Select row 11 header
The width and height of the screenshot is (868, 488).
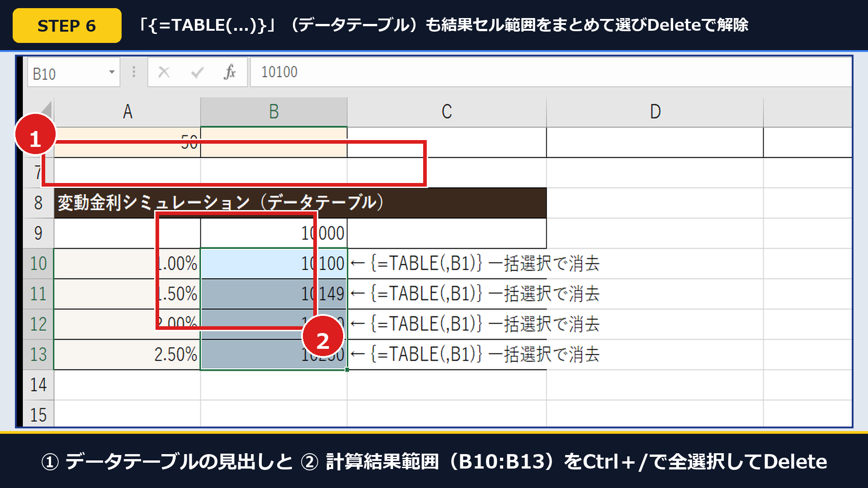pos(38,294)
